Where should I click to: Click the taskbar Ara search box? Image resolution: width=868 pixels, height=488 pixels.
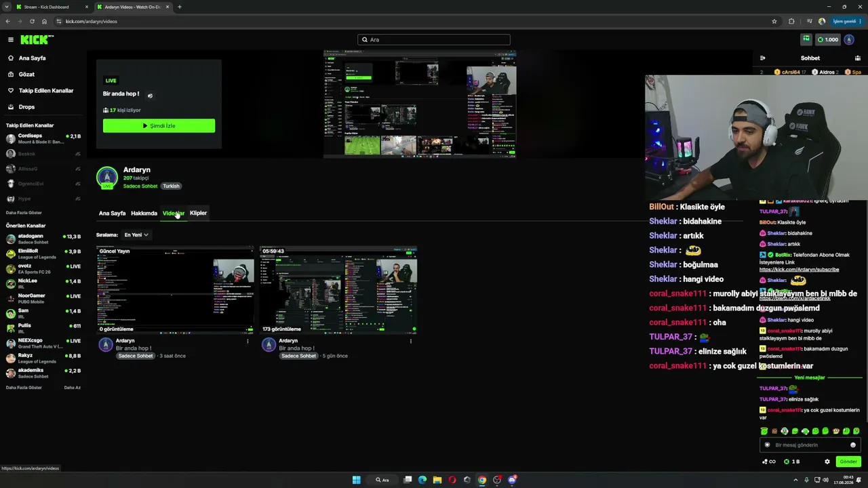384,480
